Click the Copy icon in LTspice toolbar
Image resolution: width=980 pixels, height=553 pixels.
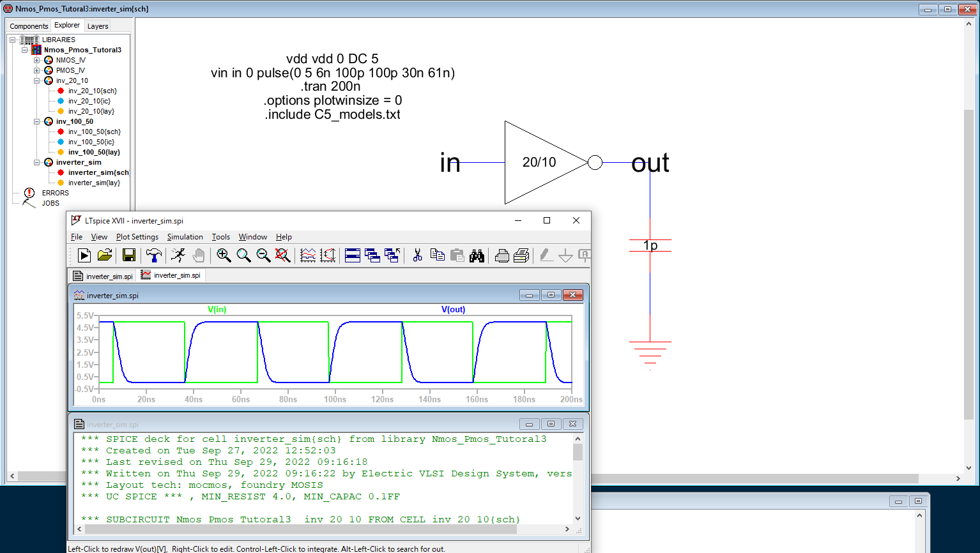[x=438, y=255]
